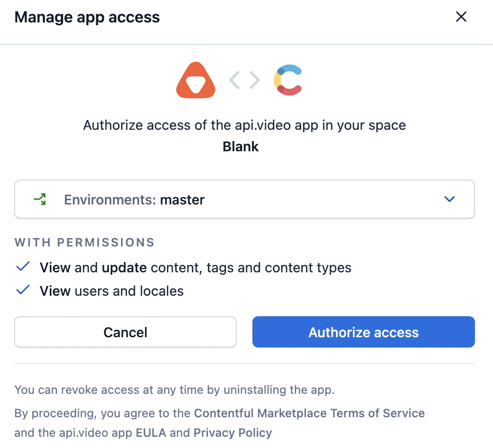Click the api.video triangular logo icon

[x=195, y=80]
